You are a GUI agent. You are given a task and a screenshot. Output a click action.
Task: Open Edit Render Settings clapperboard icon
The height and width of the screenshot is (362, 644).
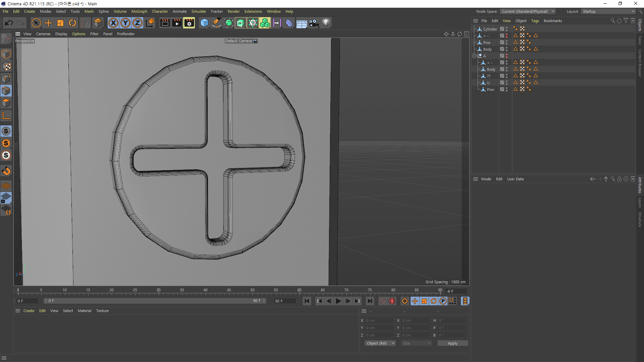(189, 23)
